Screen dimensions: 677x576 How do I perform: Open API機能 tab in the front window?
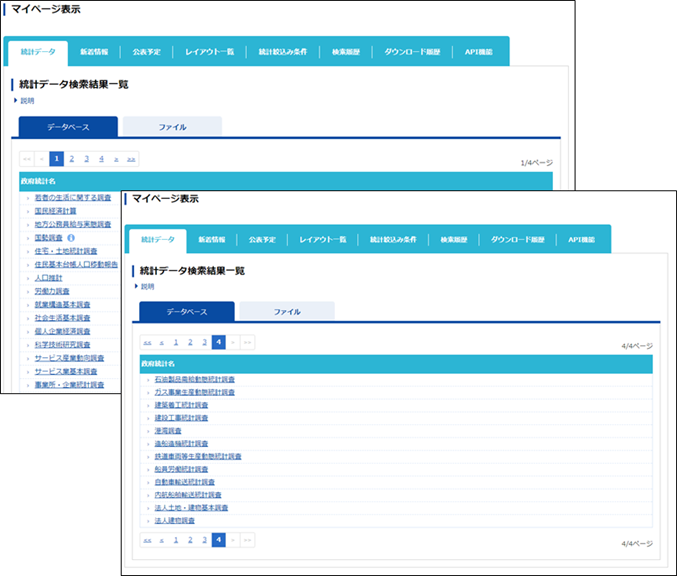click(581, 240)
